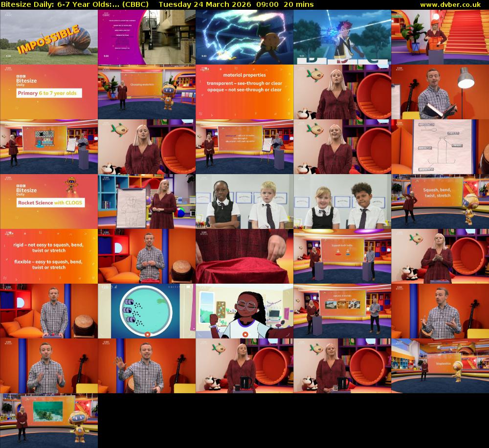The width and height of the screenshot is (489, 448).
Task: Click the date 'Tuesday 24 March 2026'
Action: [x=205, y=4]
